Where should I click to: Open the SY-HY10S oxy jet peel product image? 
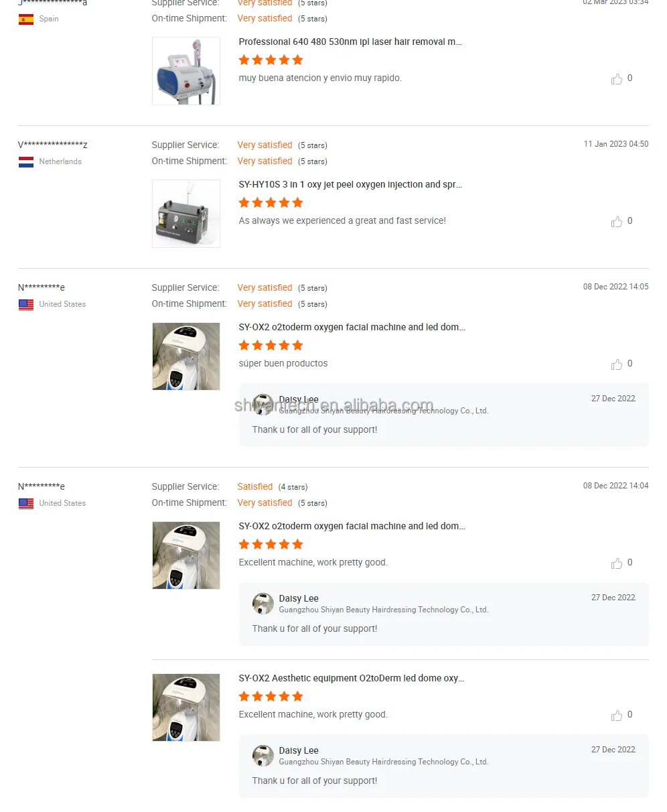point(186,214)
